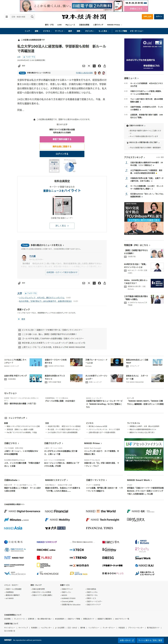Open the 日経会社情報 menu item
This screenshot has width=168, height=644.
84,25
